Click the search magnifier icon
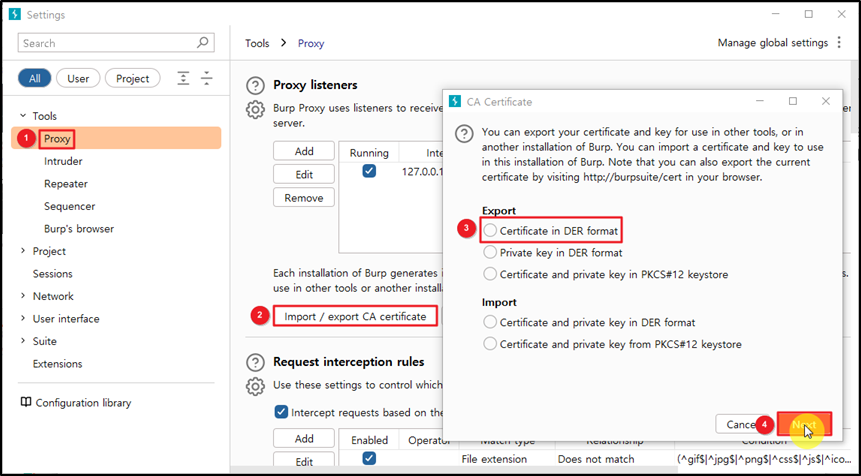 (x=203, y=42)
